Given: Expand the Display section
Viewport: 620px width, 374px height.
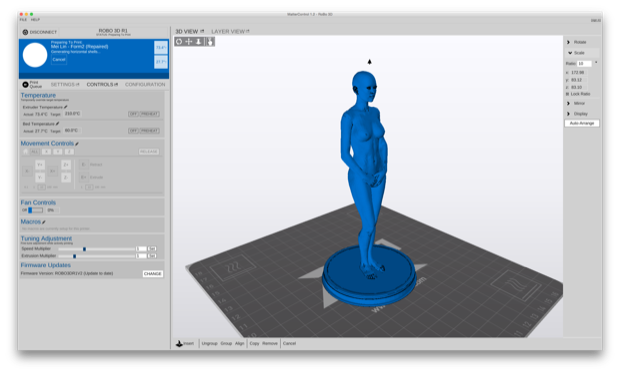Looking at the screenshot, I should click(x=569, y=113).
